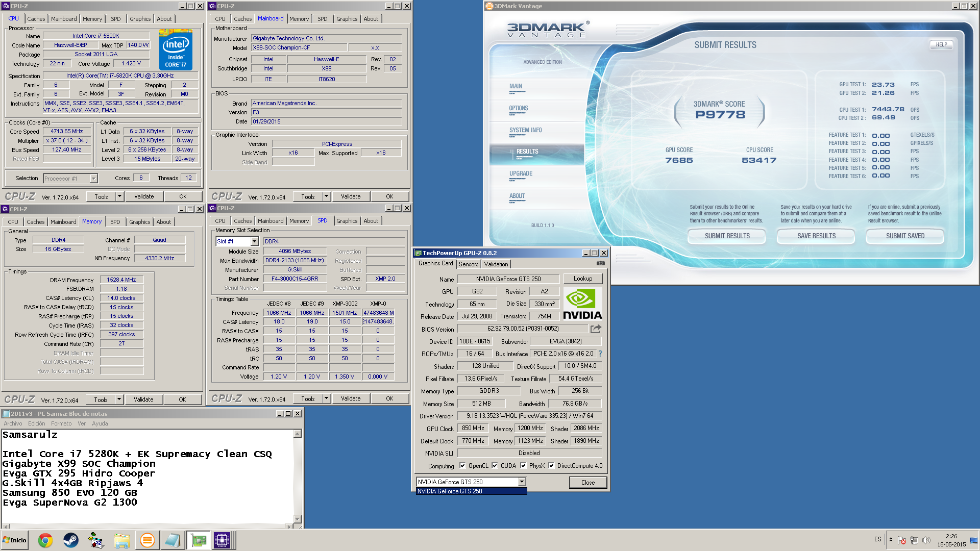Expand Tools dropdown arrow in Memory window
980x551 pixels.
point(119,399)
